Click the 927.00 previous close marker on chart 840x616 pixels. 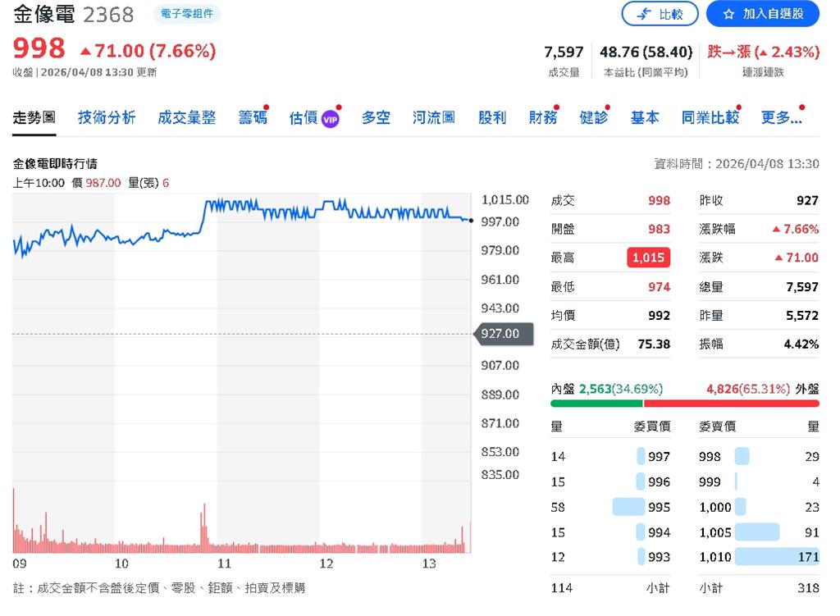(x=501, y=334)
